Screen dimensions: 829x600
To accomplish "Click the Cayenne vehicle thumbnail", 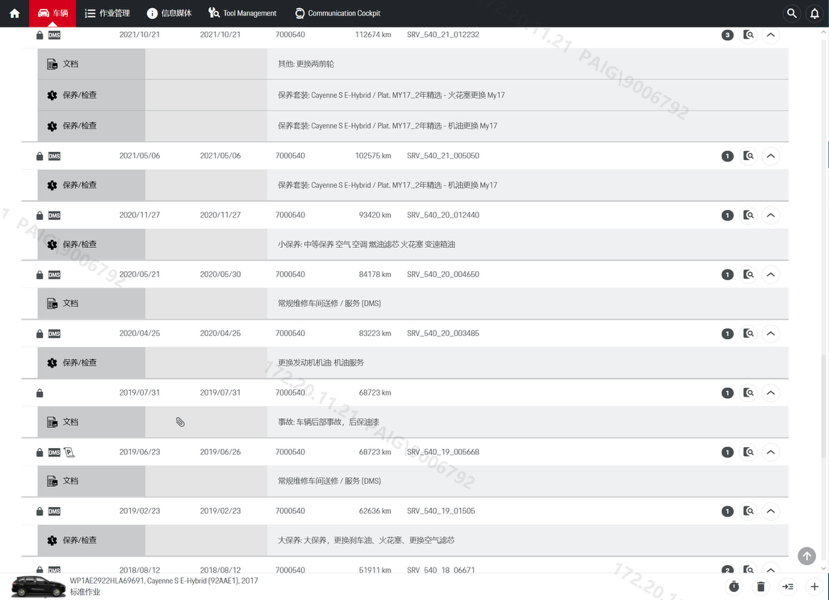I will [x=38, y=586].
